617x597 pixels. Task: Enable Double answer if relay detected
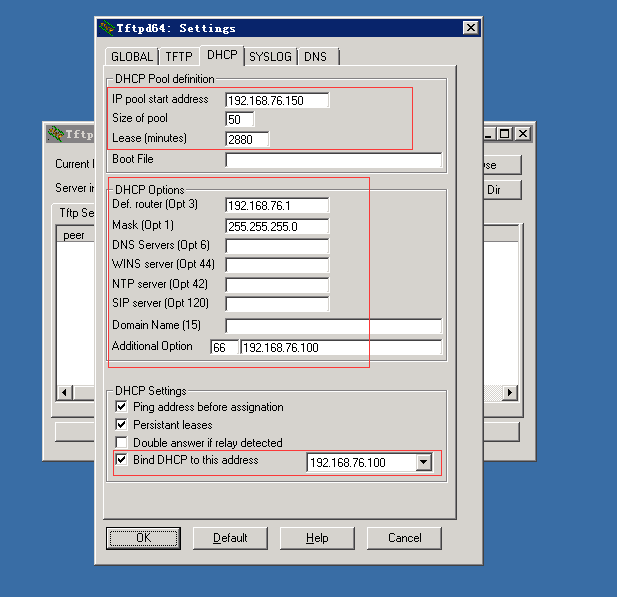pos(121,442)
